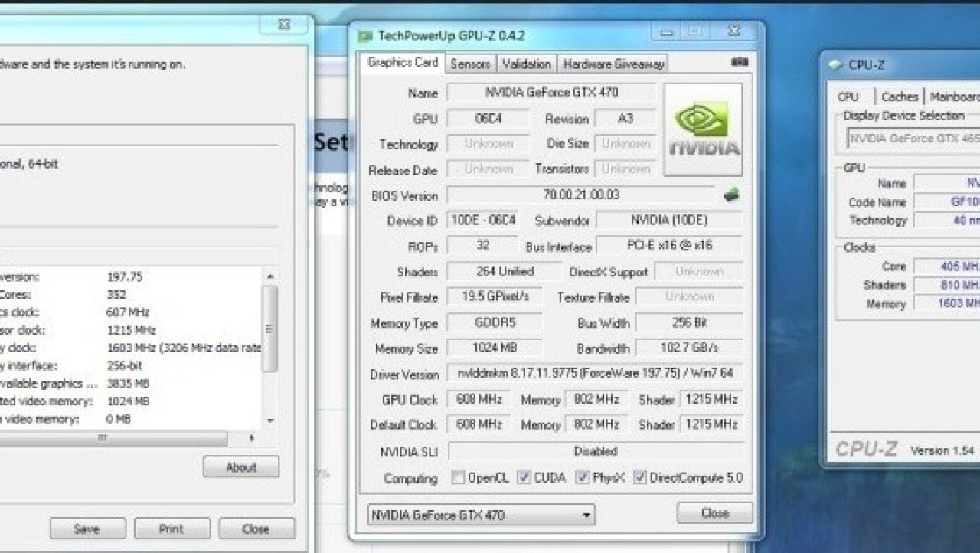
Task: Close GPU-Z using the Close button
Action: [715, 513]
